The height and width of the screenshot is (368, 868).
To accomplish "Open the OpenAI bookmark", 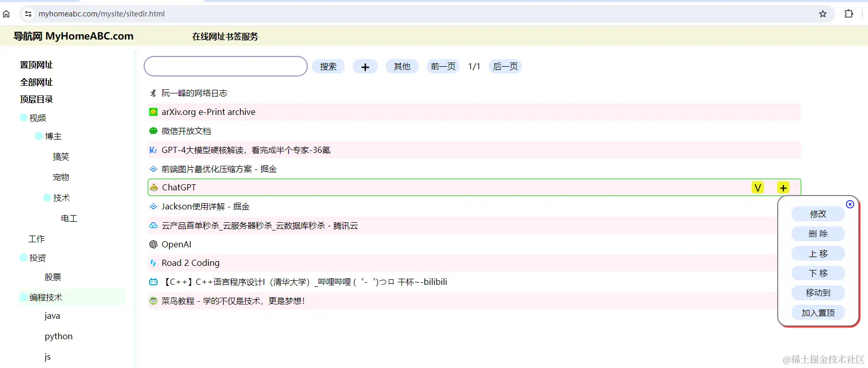I will [x=176, y=244].
